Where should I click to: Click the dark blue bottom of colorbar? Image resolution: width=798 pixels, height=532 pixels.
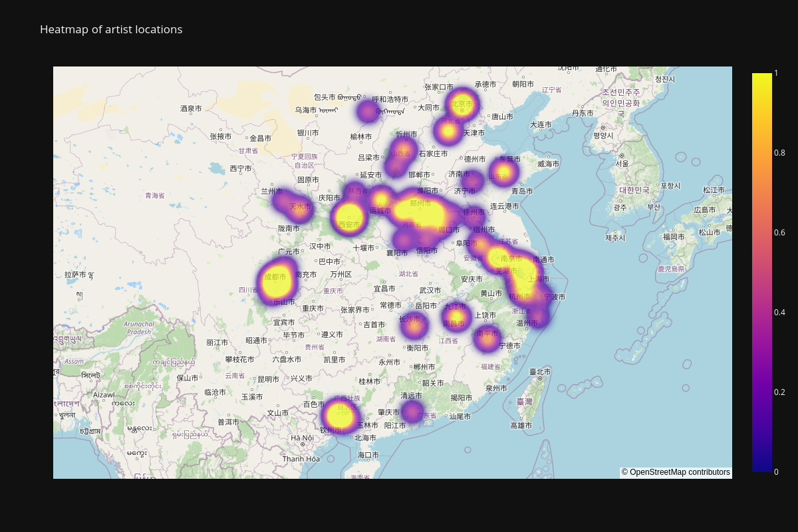tap(761, 467)
